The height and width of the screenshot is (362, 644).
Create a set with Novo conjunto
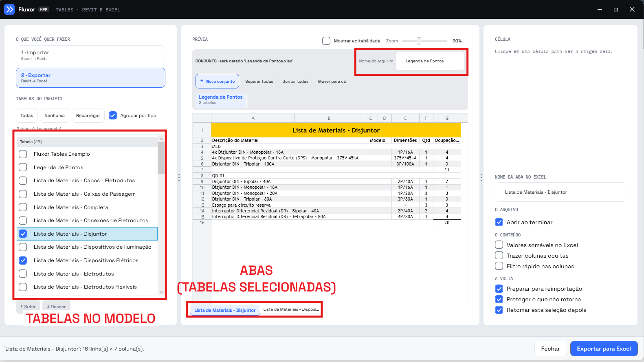click(x=217, y=81)
